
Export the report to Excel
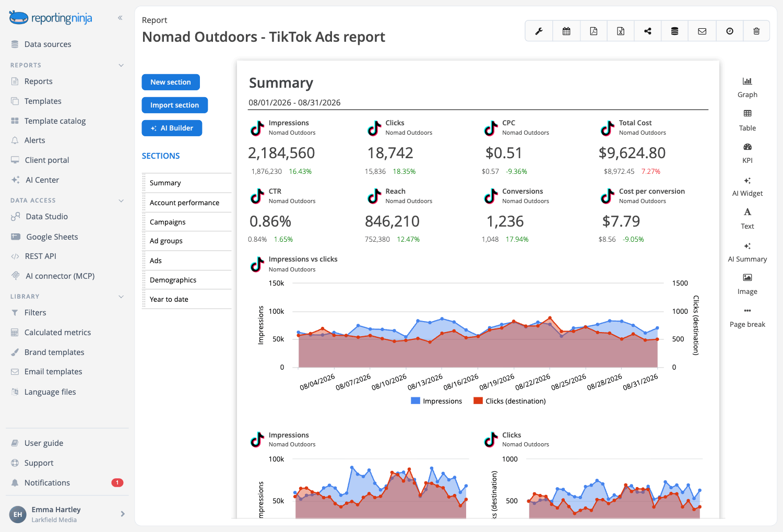[621, 31]
